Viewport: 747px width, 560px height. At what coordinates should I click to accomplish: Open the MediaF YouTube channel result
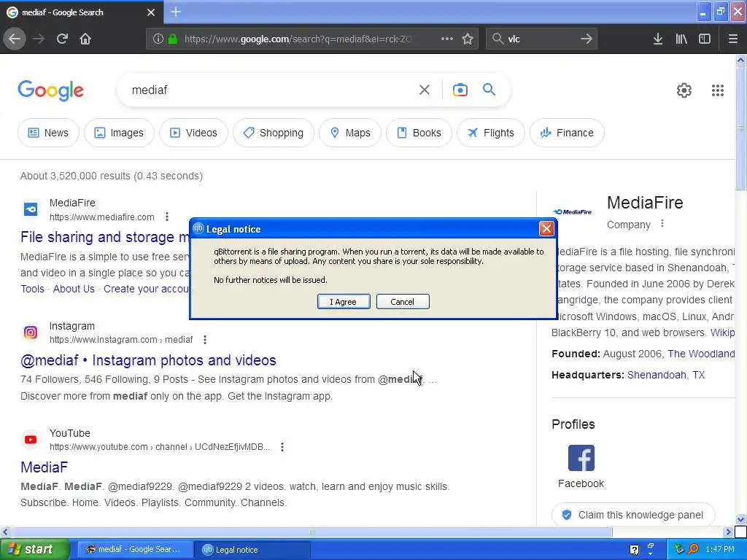click(x=44, y=467)
